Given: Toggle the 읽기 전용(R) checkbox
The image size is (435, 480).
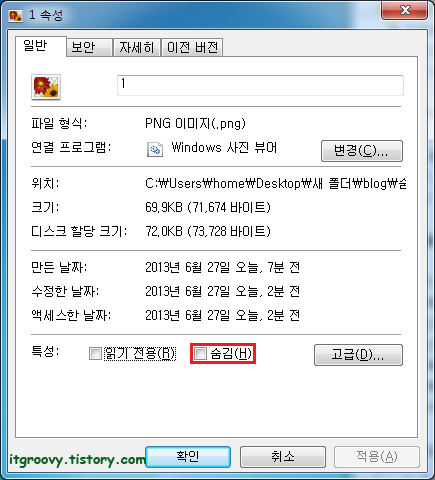Looking at the screenshot, I should click(x=95, y=353).
